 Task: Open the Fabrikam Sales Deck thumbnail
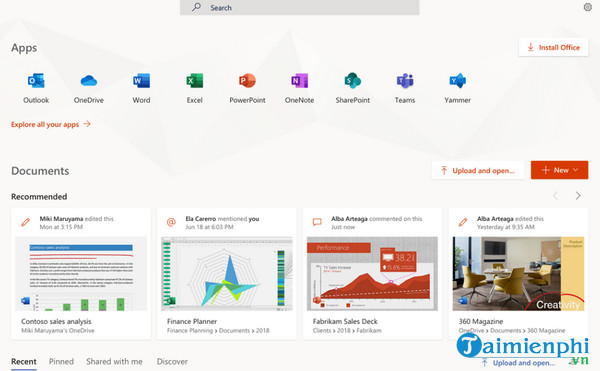pos(372,274)
